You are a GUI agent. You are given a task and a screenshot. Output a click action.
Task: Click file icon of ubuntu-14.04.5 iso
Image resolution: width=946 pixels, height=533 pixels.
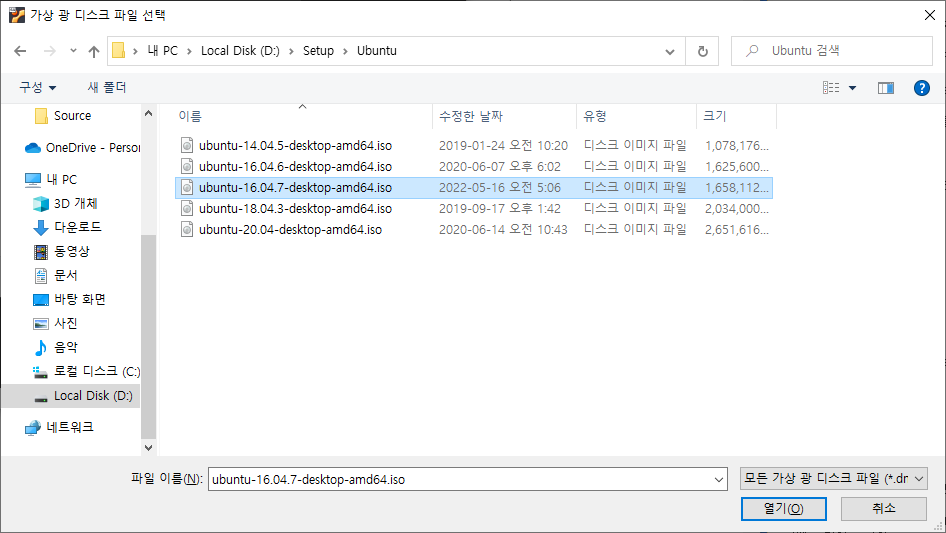pyautogui.click(x=187, y=145)
